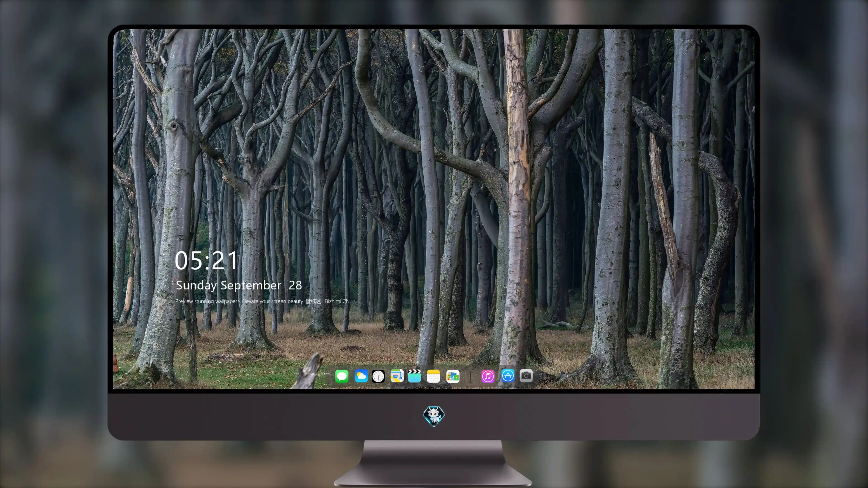The width and height of the screenshot is (868, 488).
Task: Open the Pages templates app in the dock
Action: click(453, 377)
